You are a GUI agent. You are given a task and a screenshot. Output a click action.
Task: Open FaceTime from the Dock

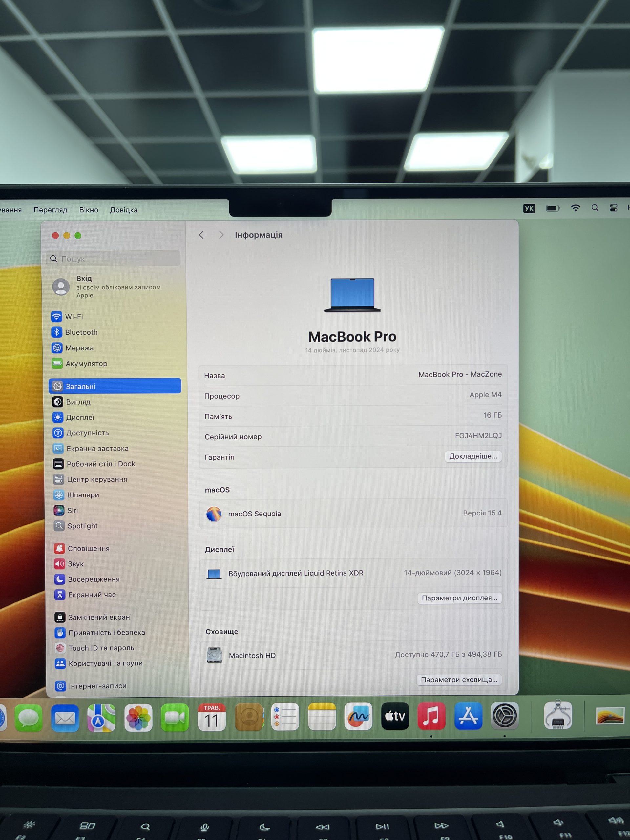[x=175, y=717]
